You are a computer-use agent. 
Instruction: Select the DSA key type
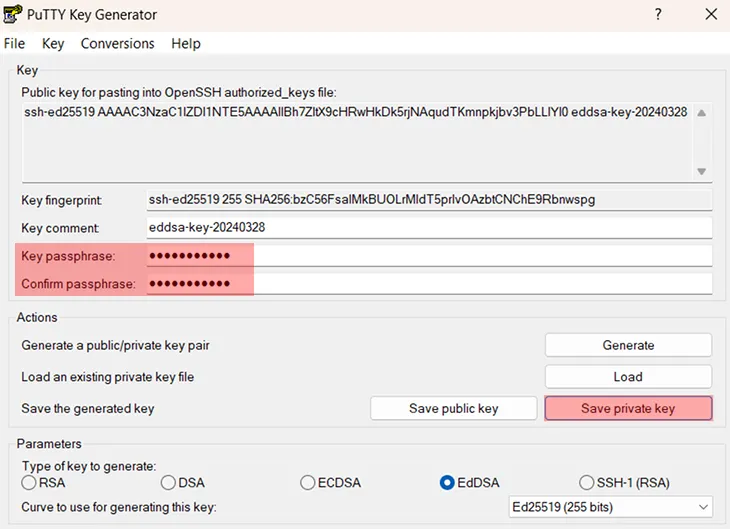click(x=169, y=483)
